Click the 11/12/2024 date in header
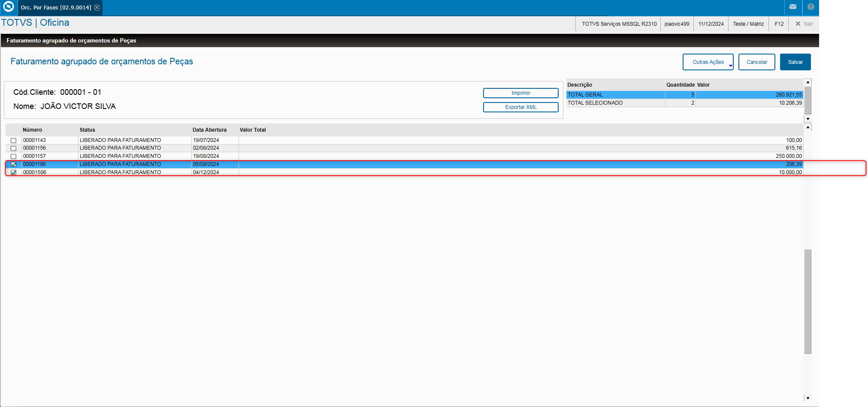 click(711, 24)
